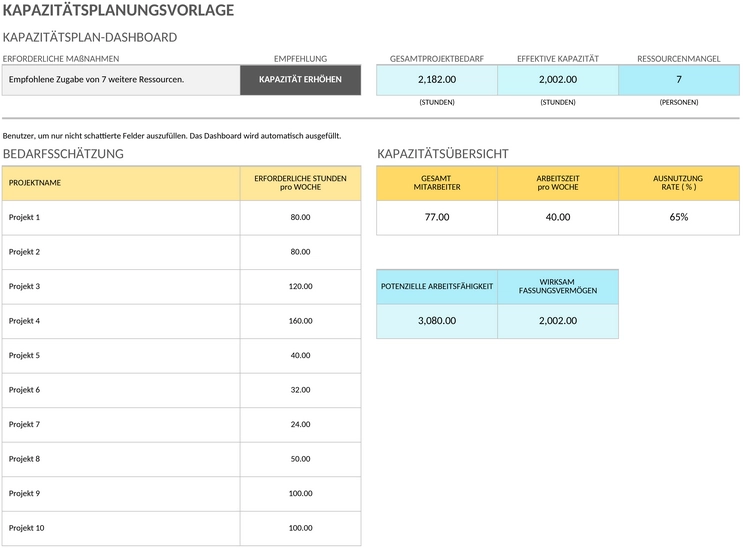Click the Gesamtprojektbedarf value 2,182.00
This screenshot has width=743, height=548.
437,80
